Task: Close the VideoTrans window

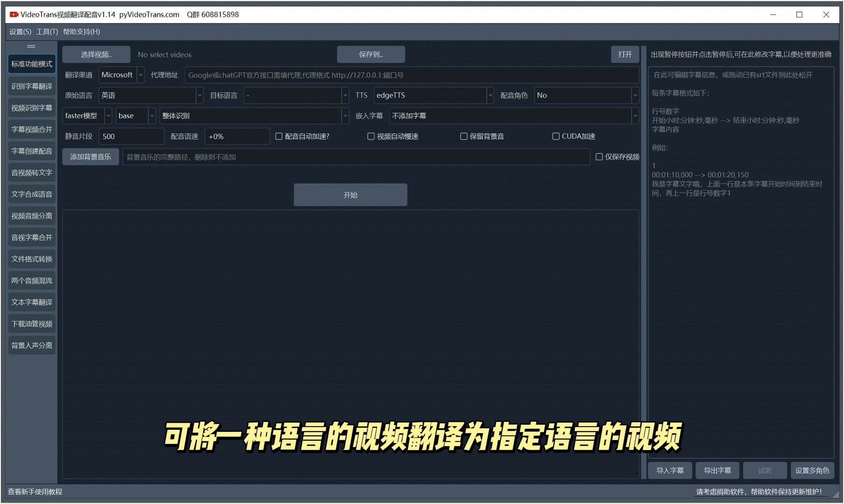Action: (x=826, y=14)
